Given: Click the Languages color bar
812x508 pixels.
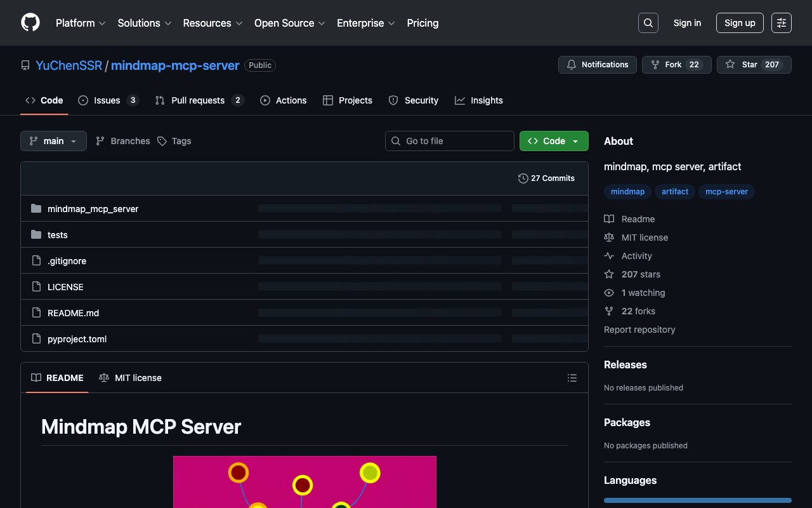Looking at the screenshot, I should (x=697, y=500).
